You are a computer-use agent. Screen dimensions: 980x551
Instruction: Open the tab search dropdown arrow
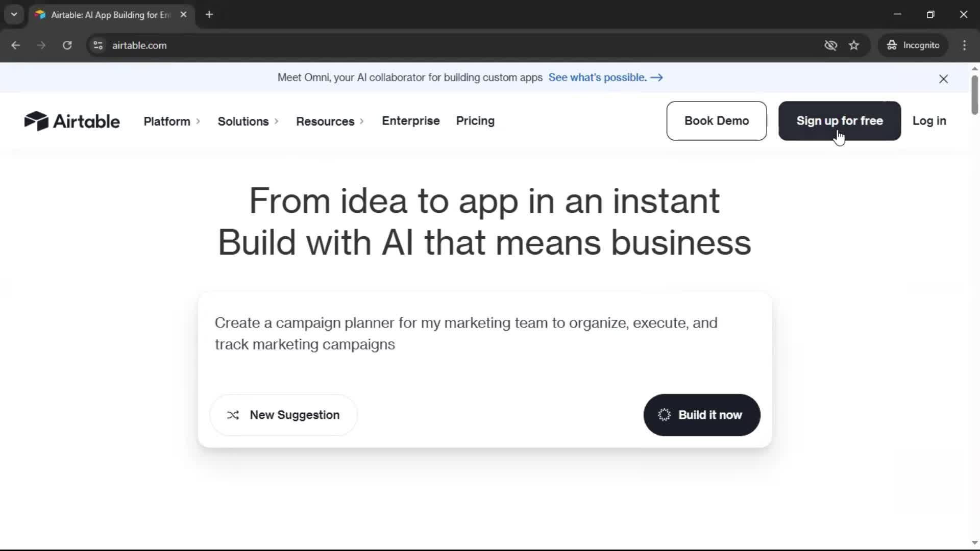click(14, 15)
